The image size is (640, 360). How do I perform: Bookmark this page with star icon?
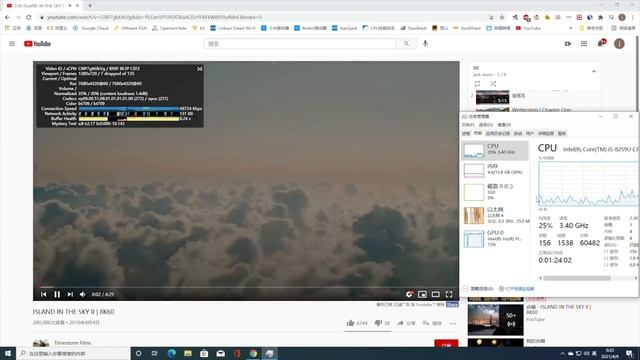point(502,17)
